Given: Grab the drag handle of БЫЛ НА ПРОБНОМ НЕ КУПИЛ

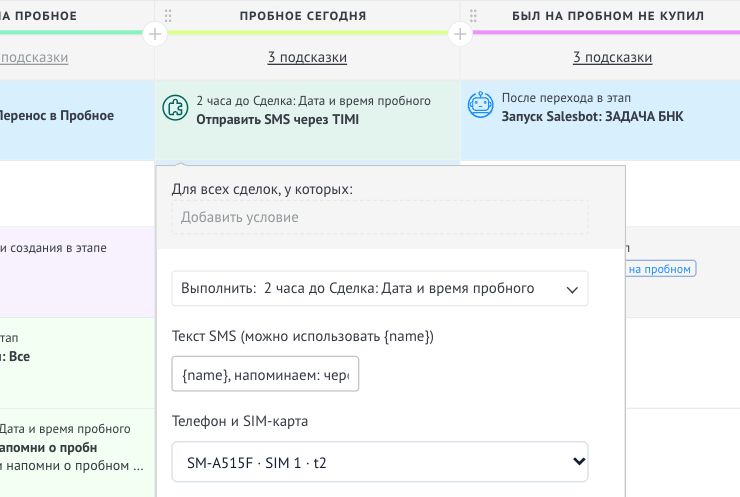Looking at the screenshot, I should 473,16.
